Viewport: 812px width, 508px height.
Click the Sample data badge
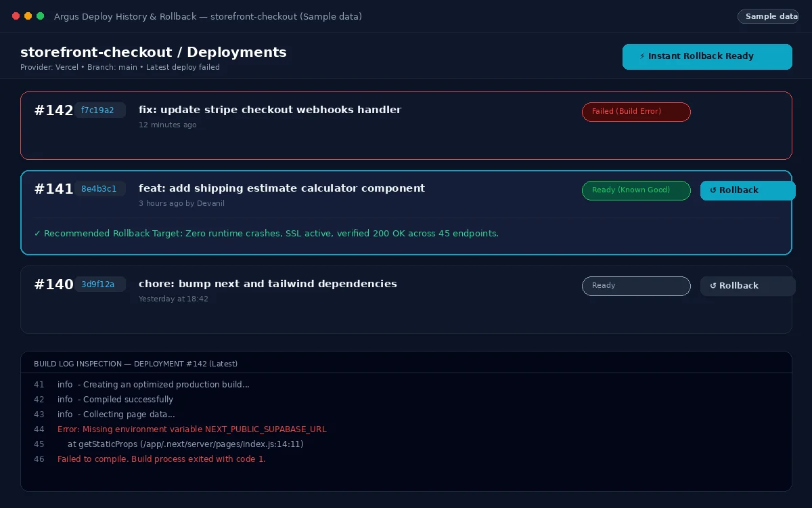(768, 16)
